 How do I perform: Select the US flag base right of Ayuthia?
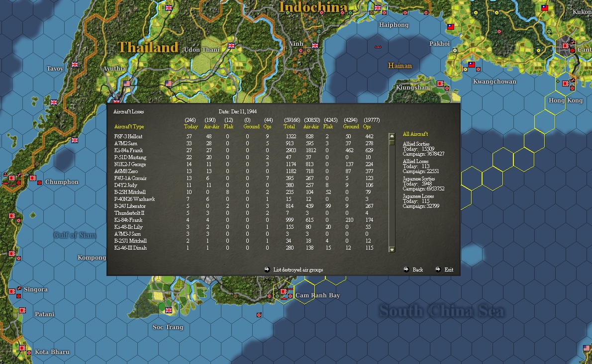(168, 84)
